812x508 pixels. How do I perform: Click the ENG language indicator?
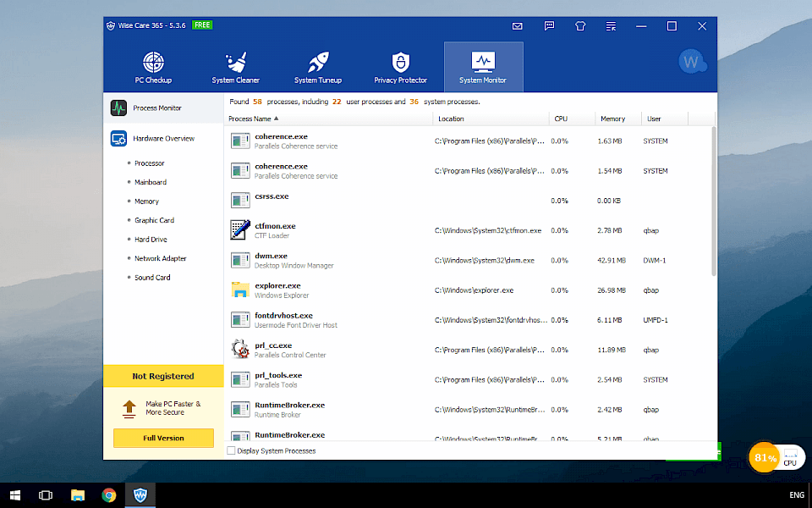click(797, 495)
